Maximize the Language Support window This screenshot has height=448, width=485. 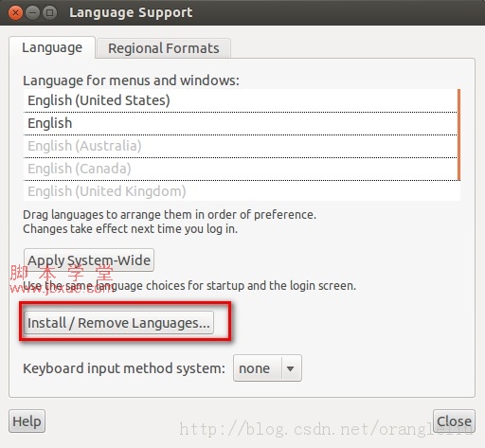[49, 13]
